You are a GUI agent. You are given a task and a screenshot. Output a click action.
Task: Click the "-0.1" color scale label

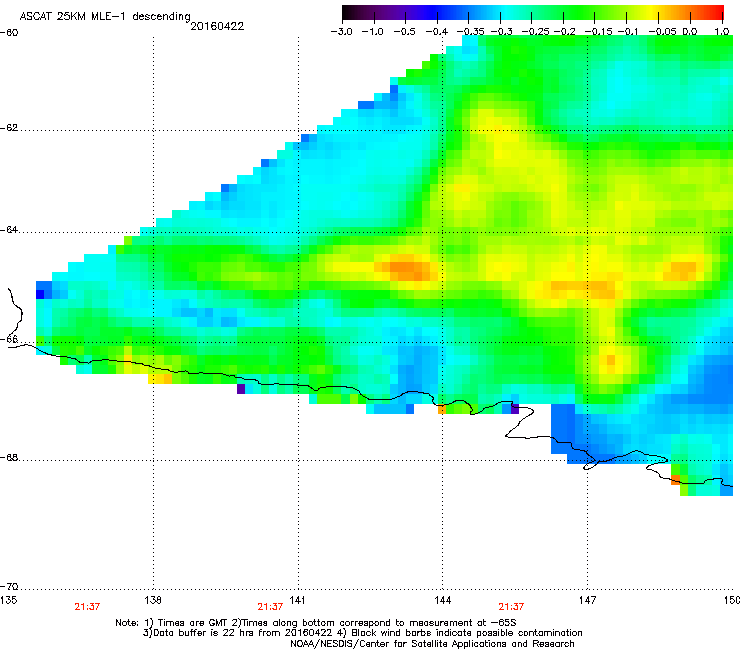coord(628,32)
